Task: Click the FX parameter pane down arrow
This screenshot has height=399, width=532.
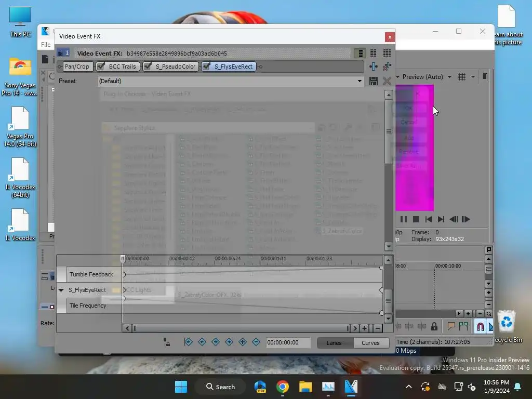Action: [389, 246]
